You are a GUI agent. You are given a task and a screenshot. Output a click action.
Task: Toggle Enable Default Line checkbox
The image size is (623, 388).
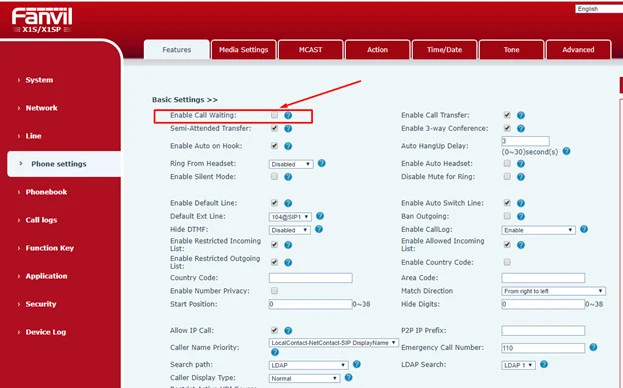click(274, 203)
